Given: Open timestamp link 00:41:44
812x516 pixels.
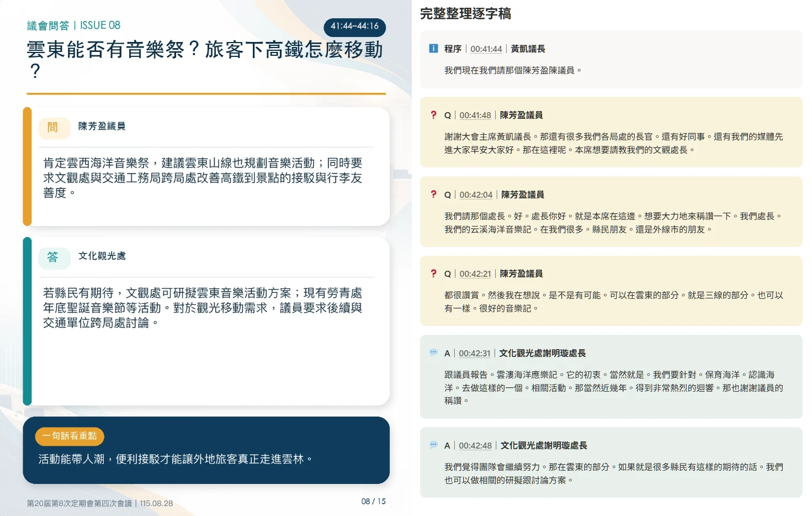Looking at the screenshot, I should 486,49.
